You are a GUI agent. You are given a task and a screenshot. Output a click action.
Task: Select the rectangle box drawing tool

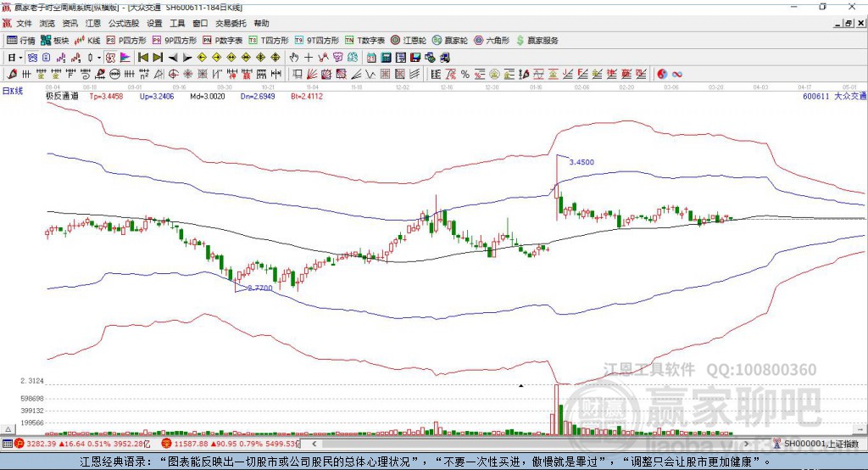(298, 74)
